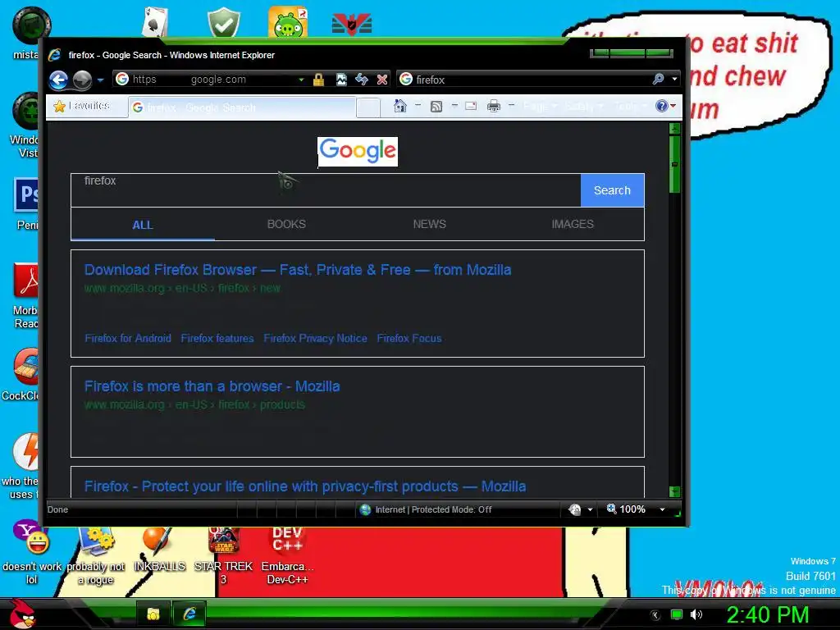Viewport: 840px width, 630px height.
Task: Open Download Firefox Browser result link
Action: coord(298,269)
